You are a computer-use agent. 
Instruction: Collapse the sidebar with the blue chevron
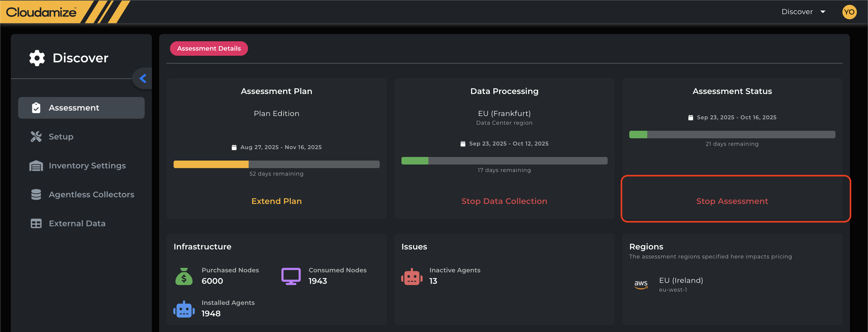143,78
